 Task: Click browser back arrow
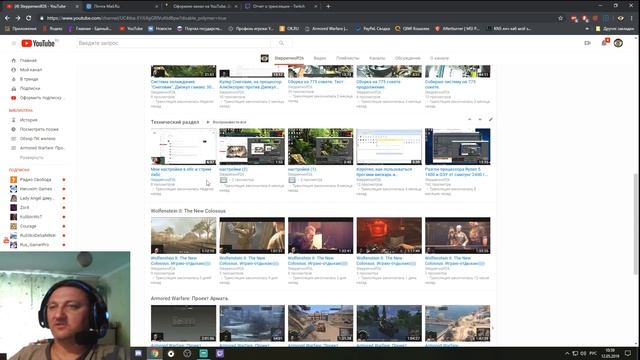click(7, 18)
